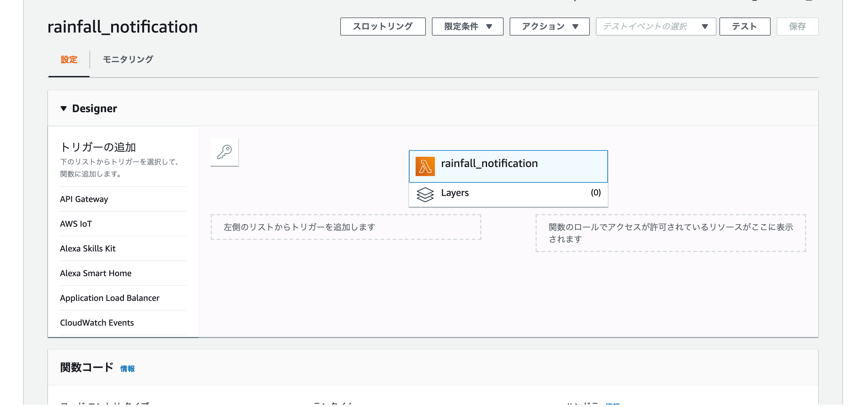Click the rainfall_notification page title

click(x=122, y=27)
